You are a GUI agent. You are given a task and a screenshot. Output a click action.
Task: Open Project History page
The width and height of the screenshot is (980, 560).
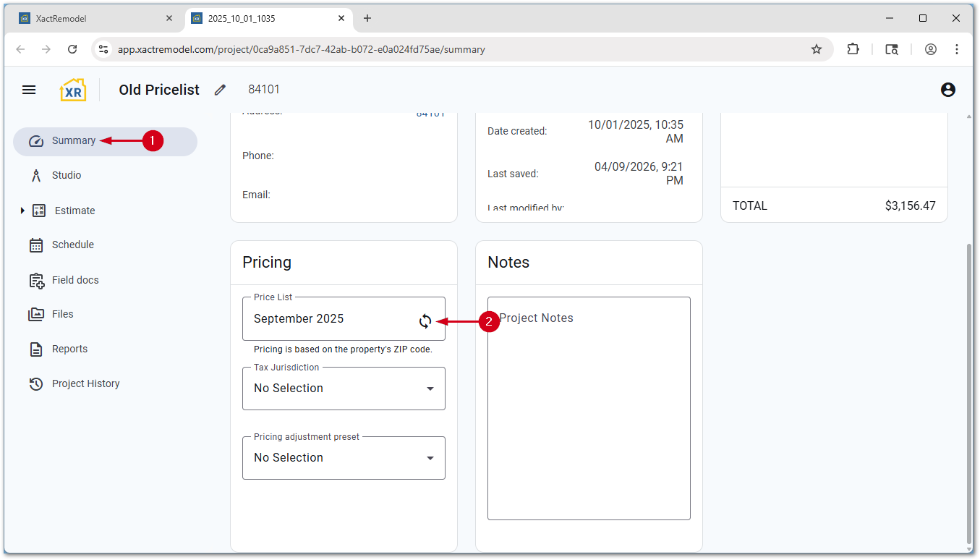85,383
